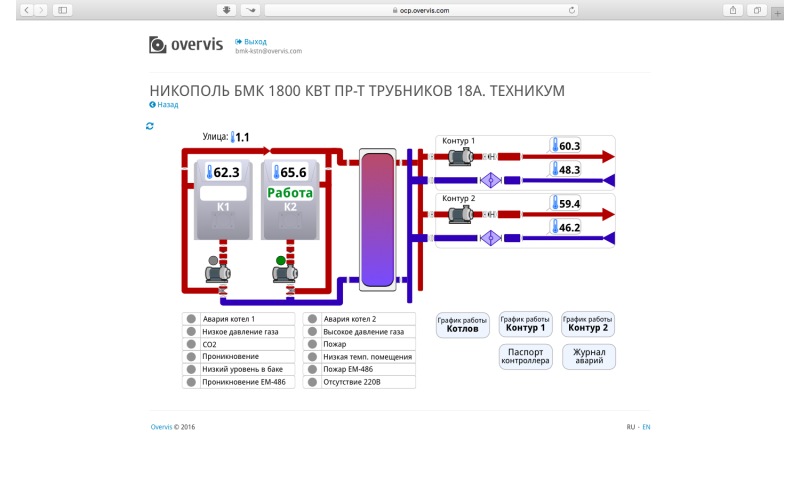Click the Авария котел 1 status indicator
The image size is (800, 480).
[x=190, y=319]
